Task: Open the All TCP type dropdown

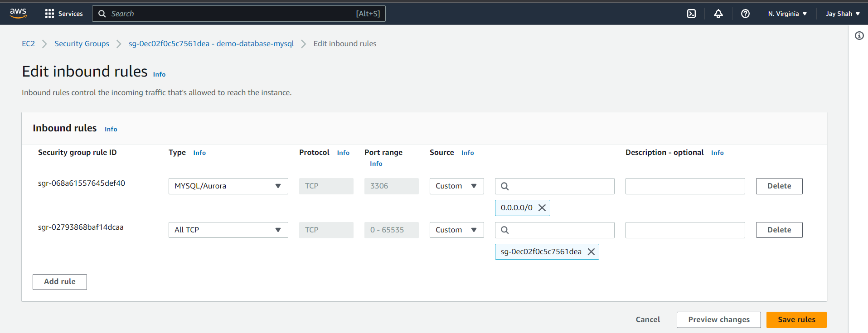Action: 228,230
